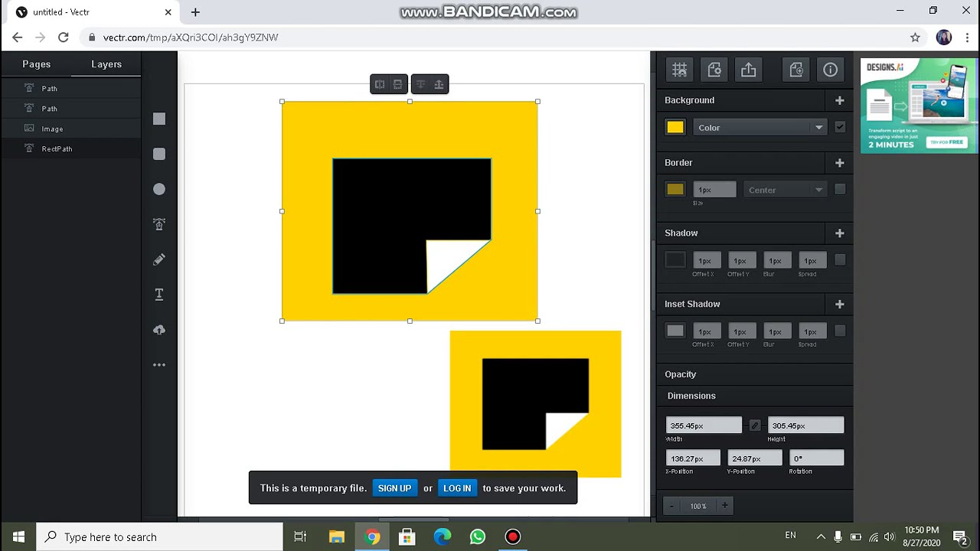Select the Pen path tool in the toolbar
The image size is (980, 551).
pyautogui.click(x=159, y=224)
